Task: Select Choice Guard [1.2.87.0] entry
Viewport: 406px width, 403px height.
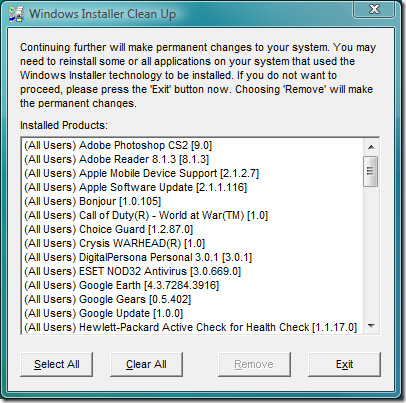Action: pos(193,229)
